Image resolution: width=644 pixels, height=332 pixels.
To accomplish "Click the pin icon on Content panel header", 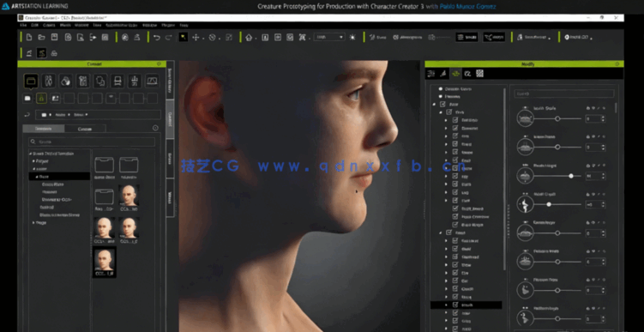I will click(x=159, y=64).
